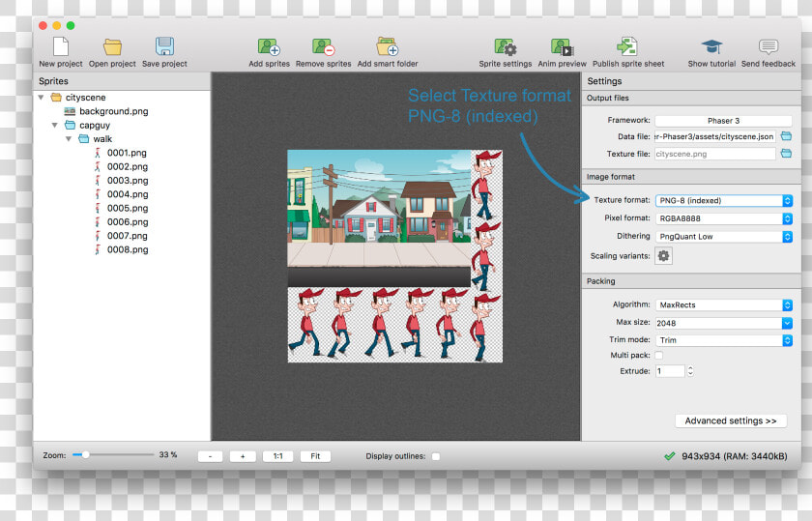Select sprite 0006.png

point(127,221)
